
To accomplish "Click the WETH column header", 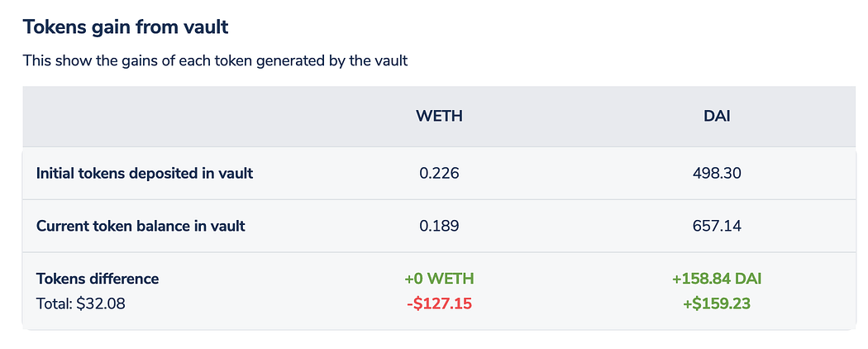I will pos(439,117).
